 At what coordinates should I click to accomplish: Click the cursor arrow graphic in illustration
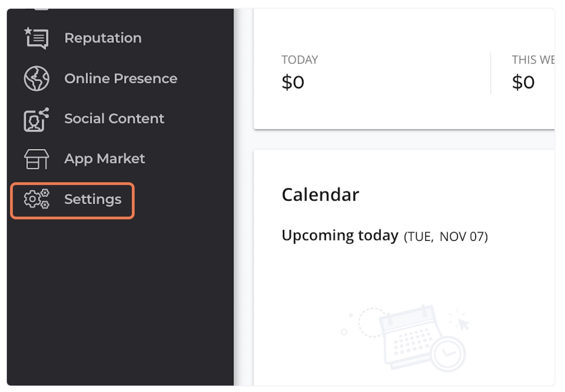(x=463, y=324)
